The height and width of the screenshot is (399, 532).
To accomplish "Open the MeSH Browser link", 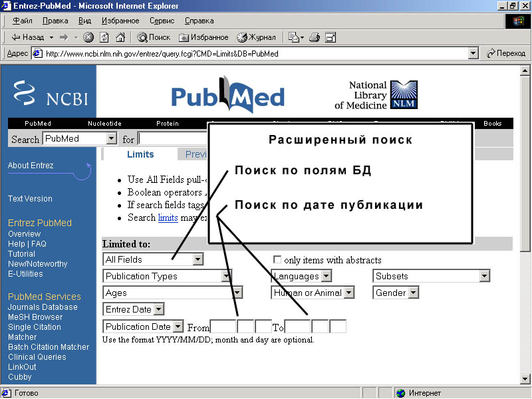I will click(x=35, y=317).
